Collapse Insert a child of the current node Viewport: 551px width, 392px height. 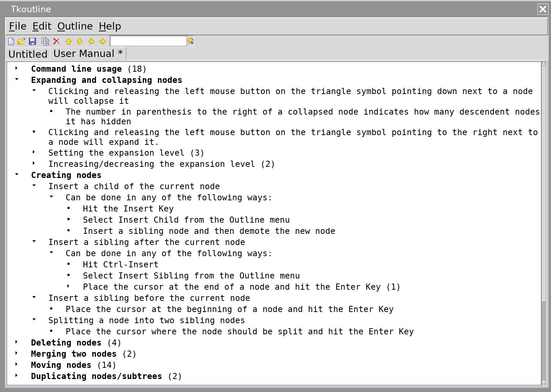pyautogui.click(x=34, y=186)
